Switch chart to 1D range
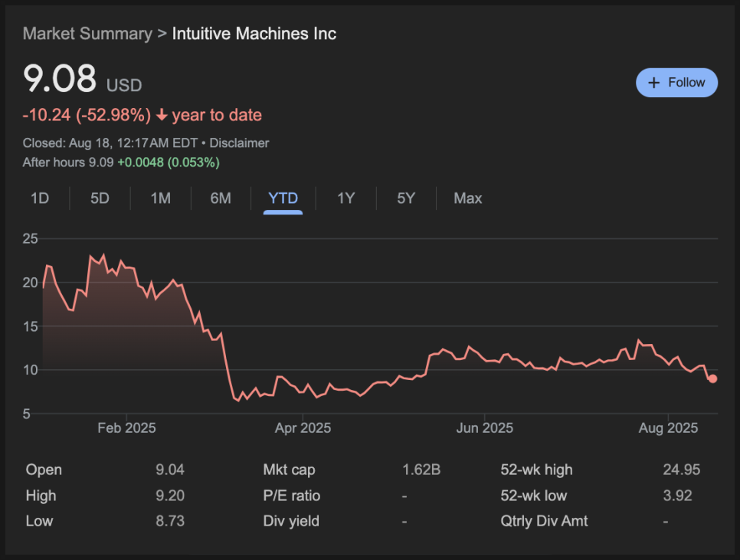The width and height of the screenshot is (740, 560). point(40,198)
